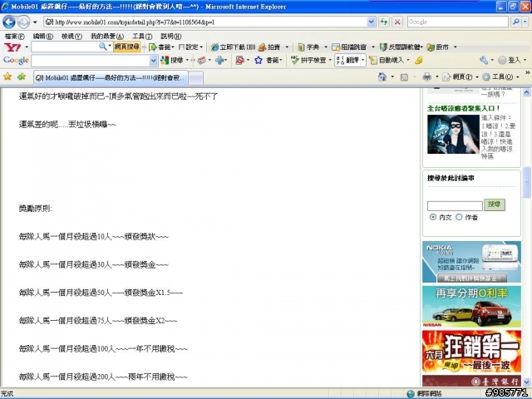Open Favorites Center star icon
Screen dimensions: 532x399
[7, 76]
